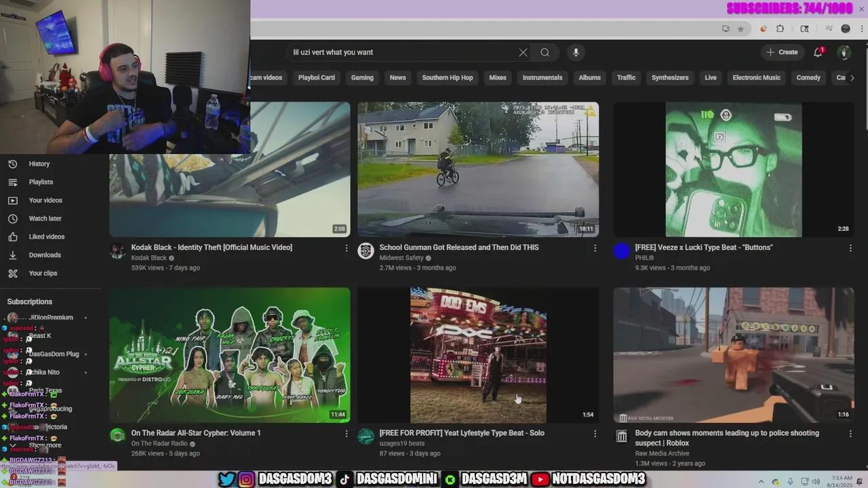868x488 pixels.
Task: Click the uzages19 beats channel avatar
Action: 366,436
